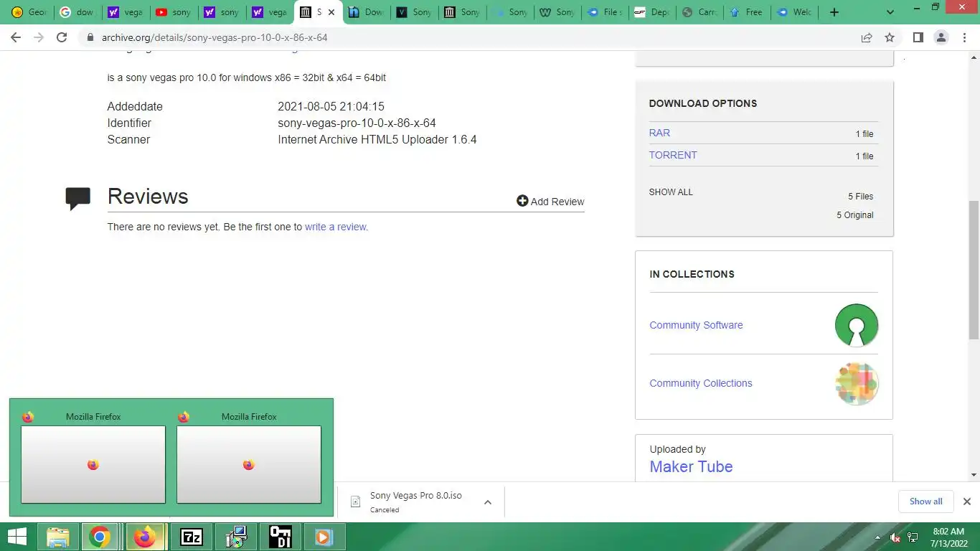
Task: Switch to the 'Depc' tab
Action: click(653, 12)
